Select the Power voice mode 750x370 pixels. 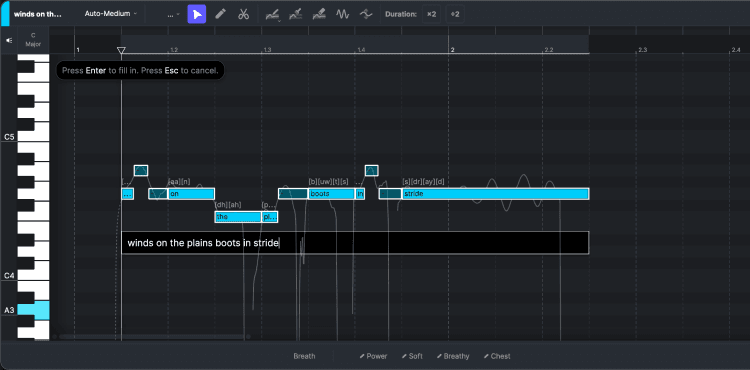tap(374, 356)
